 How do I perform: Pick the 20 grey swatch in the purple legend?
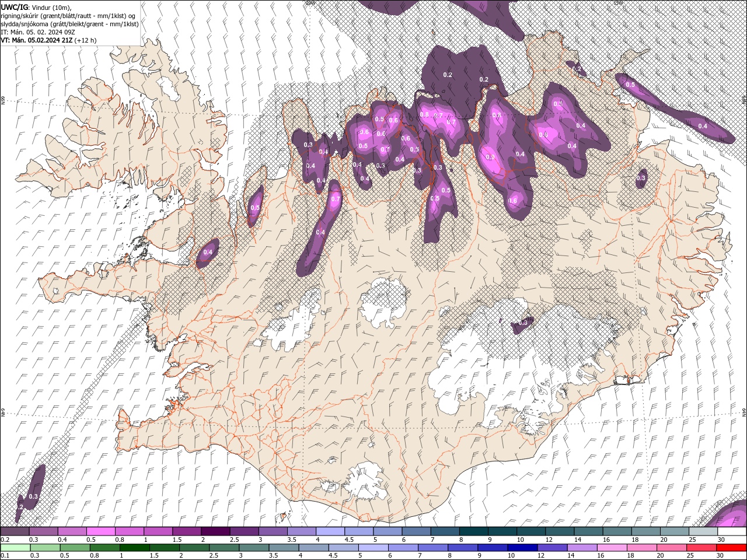coord(674,531)
